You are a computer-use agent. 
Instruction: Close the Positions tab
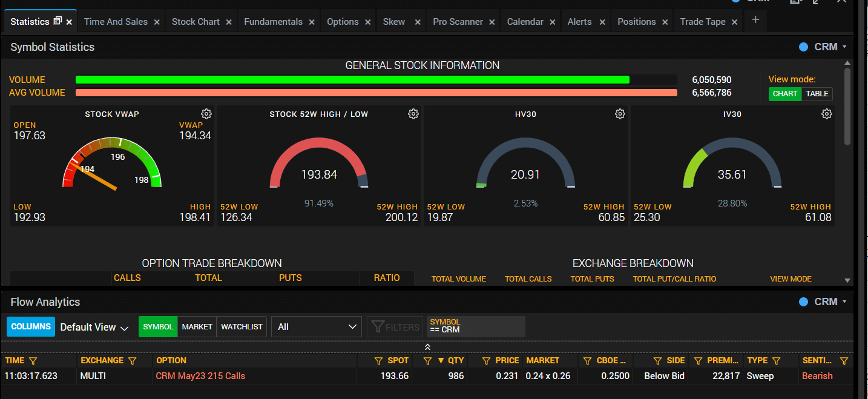(x=665, y=22)
